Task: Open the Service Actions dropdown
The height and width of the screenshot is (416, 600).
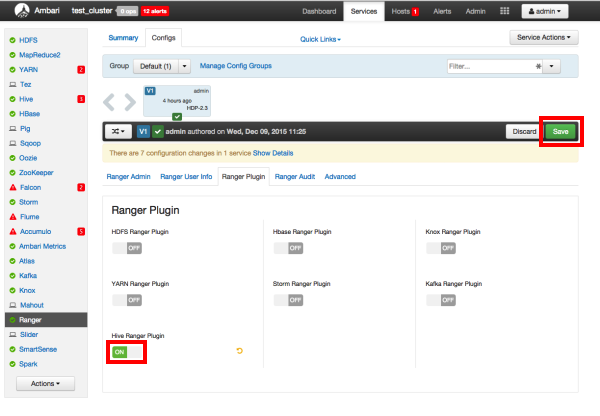Action: click(x=544, y=38)
